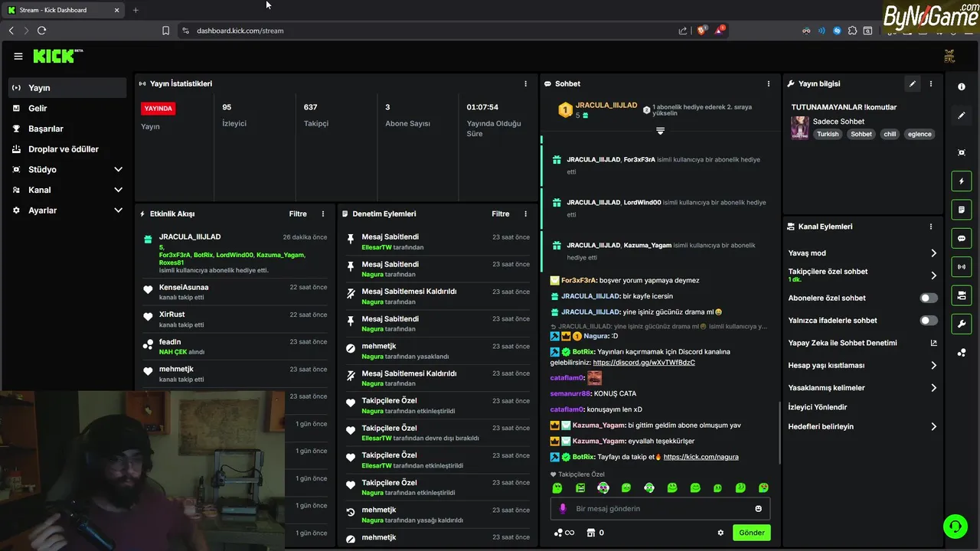Toggle the lightning bolt panel icon

(962, 181)
